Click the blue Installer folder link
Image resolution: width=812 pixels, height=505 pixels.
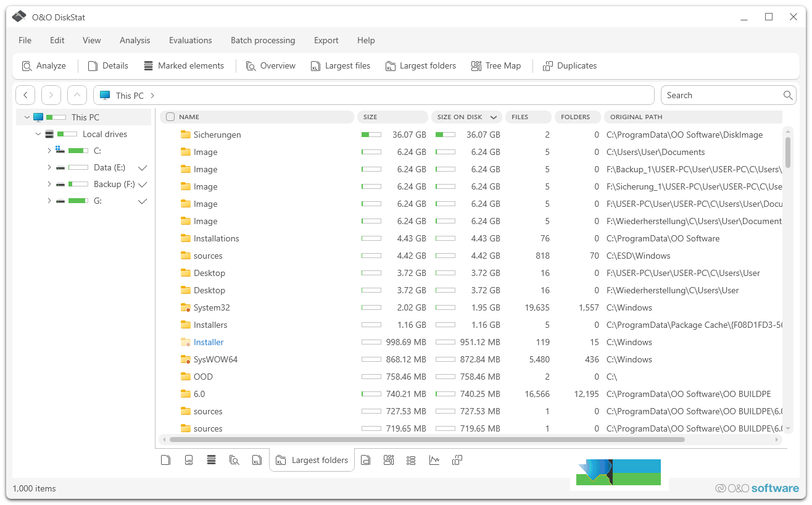[209, 342]
